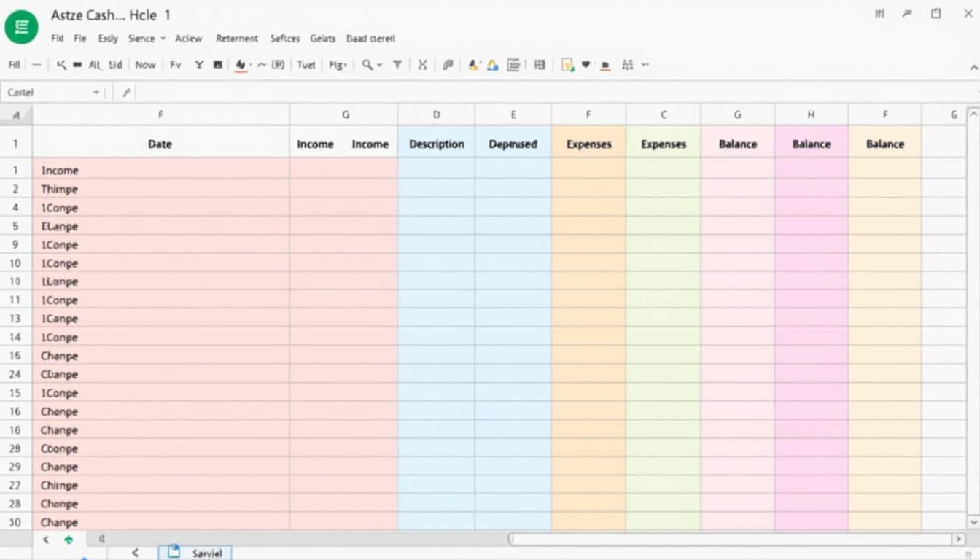Open the Fle menu
Viewport: 980px width, 560px height.
click(79, 39)
